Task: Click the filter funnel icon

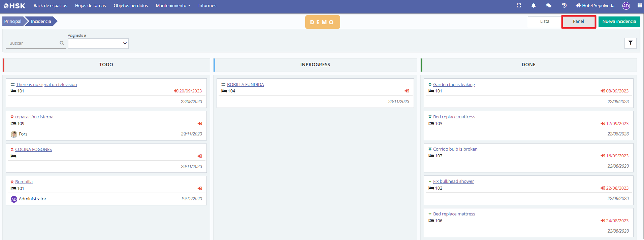Action: click(x=630, y=43)
